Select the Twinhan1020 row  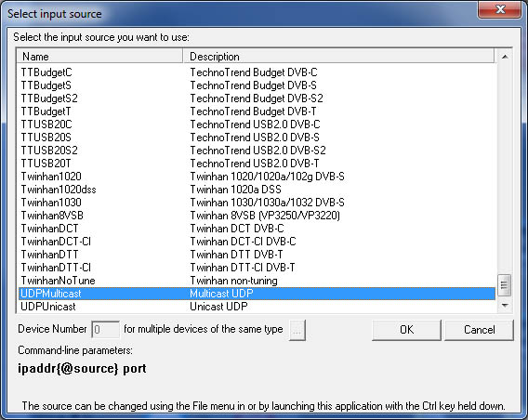pyautogui.click(x=257, y=177)
